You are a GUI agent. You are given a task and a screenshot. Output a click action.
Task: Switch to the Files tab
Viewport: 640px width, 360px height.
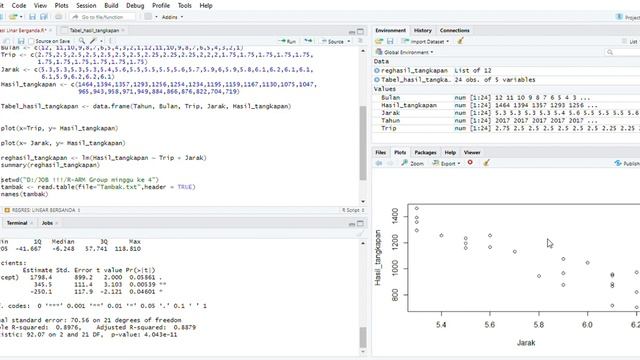pos(380,153)
